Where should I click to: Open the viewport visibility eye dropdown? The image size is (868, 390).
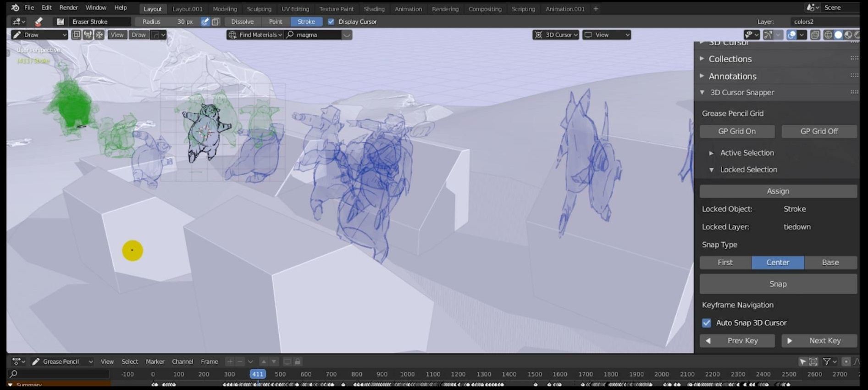751,35
